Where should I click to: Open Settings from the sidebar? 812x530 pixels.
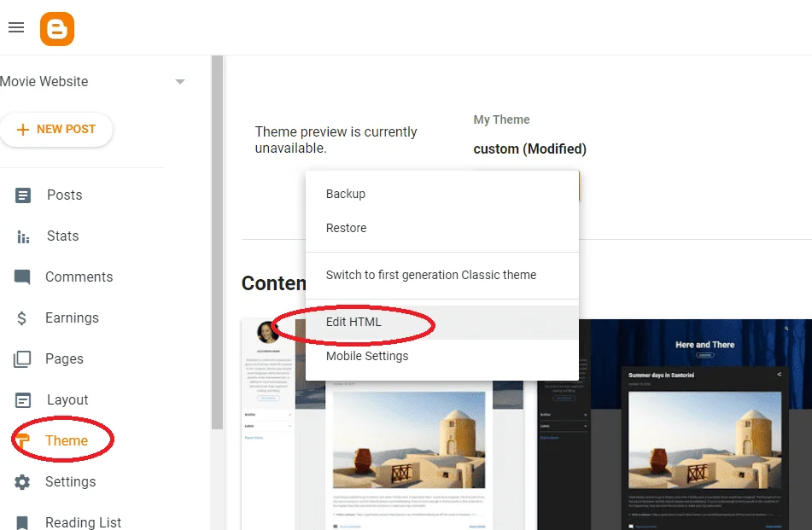tap(70, 481)
